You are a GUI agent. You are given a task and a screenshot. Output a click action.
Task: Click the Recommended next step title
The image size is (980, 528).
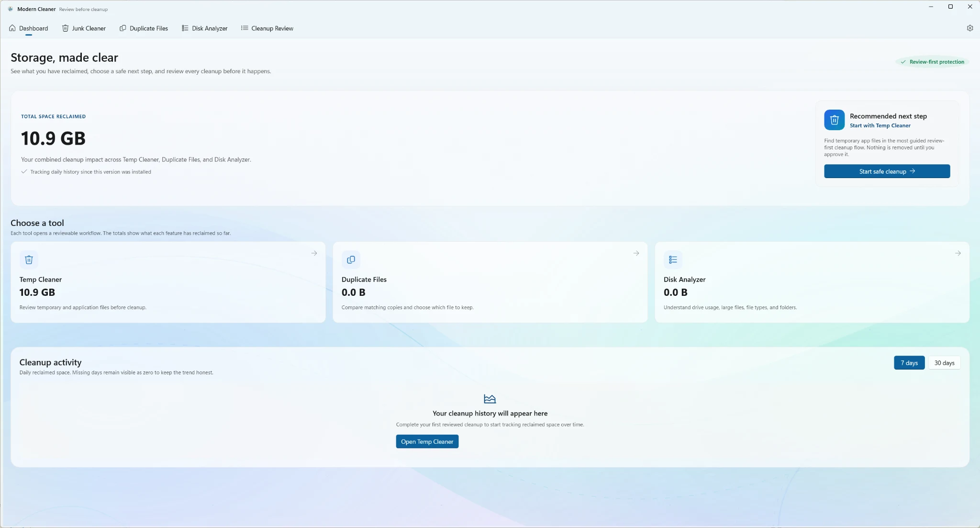pos(888,116)
